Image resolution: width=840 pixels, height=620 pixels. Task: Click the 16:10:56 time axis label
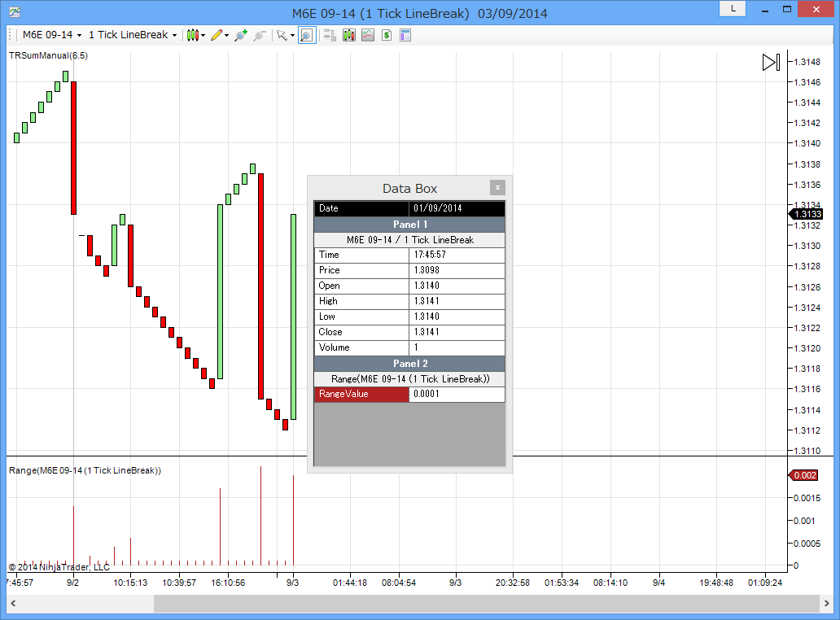[x=228, y=583]
